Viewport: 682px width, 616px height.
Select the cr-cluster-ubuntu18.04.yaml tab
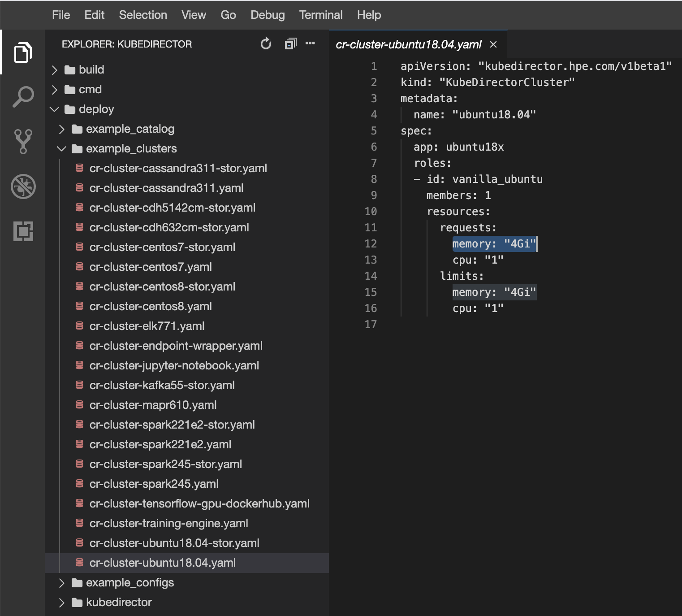pyautogui.click(x=409, y=44)
